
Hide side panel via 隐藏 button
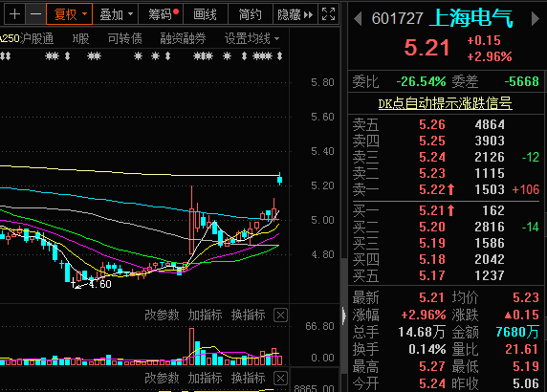(295, 14)
